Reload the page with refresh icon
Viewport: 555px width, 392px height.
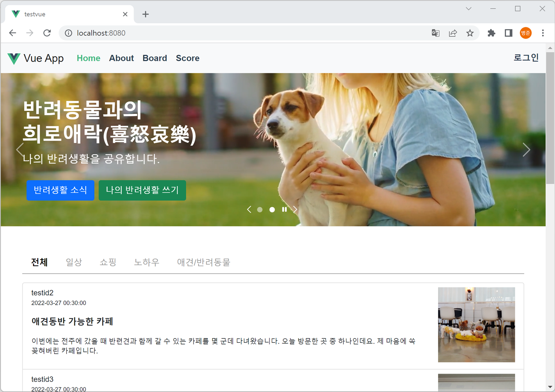47,33
